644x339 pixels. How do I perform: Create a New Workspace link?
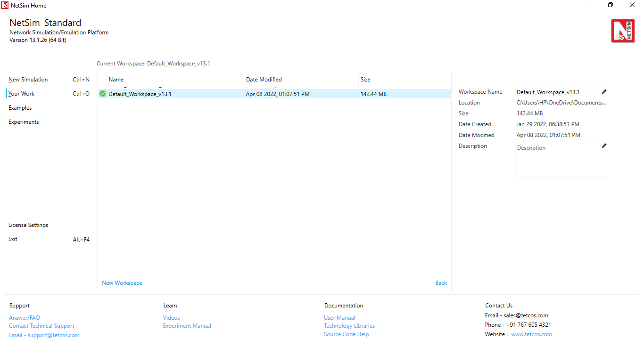click(122, 283)
